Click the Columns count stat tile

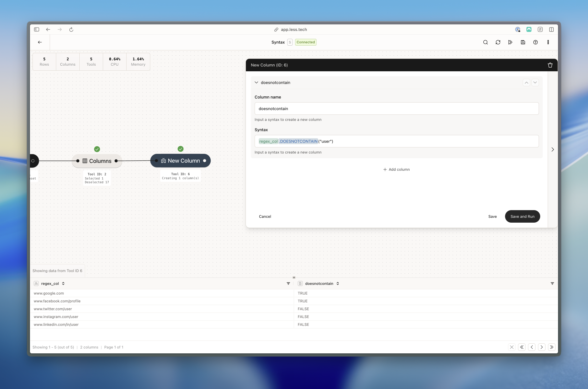click(68, 62)
